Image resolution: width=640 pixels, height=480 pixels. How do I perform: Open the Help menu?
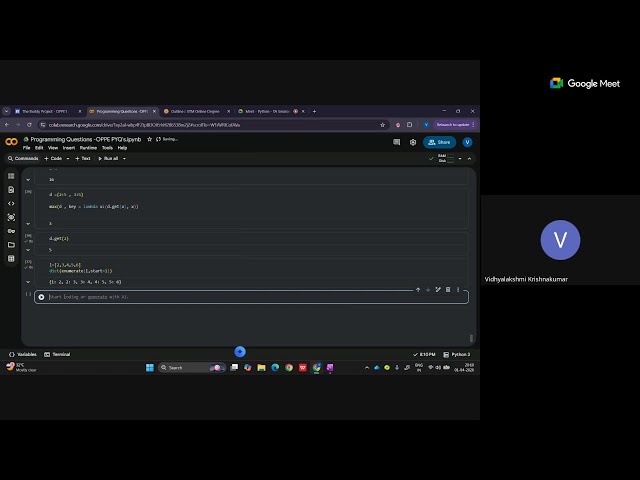coord(122,148)
